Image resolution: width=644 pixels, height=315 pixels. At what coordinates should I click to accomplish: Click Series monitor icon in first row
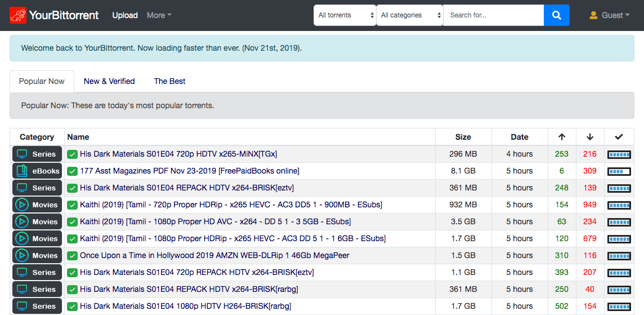(x=22, y=154)
